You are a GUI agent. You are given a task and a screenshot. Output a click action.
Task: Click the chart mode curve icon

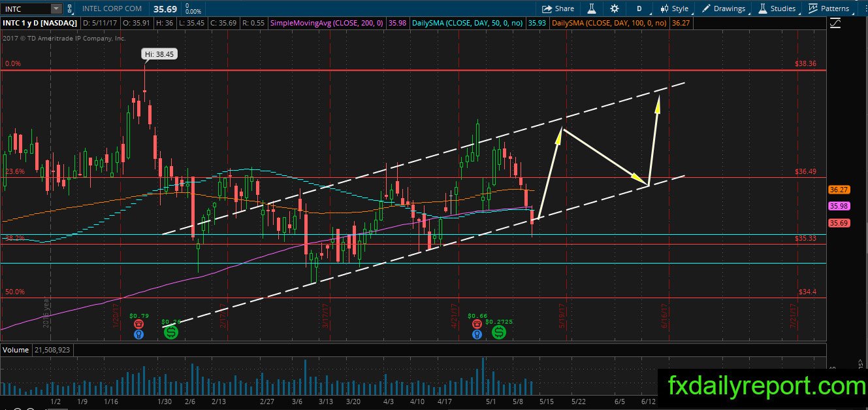[836, 24]
